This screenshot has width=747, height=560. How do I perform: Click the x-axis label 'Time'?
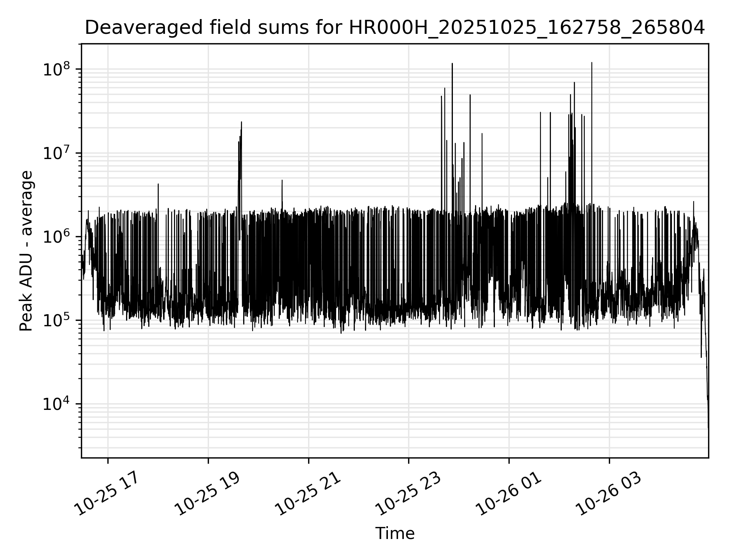(395, 533)
